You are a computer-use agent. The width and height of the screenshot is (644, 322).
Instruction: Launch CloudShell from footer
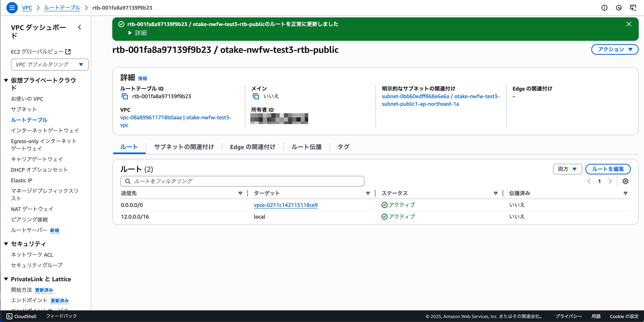tap(21, 316)
